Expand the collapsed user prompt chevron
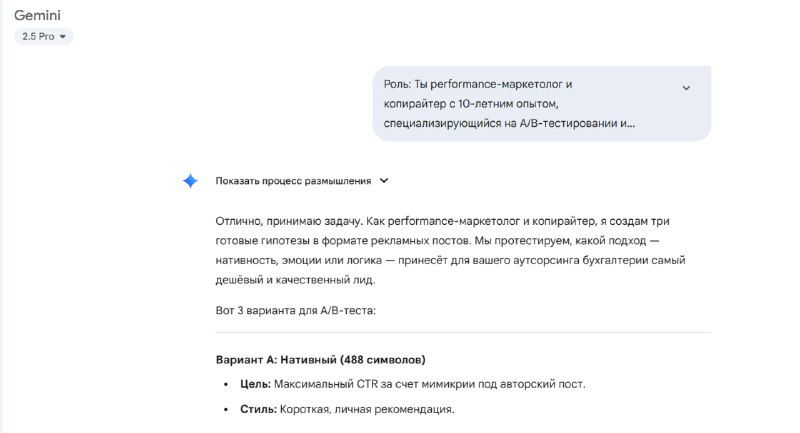Screen dimensions: 800x433 (x=686, y=88)
